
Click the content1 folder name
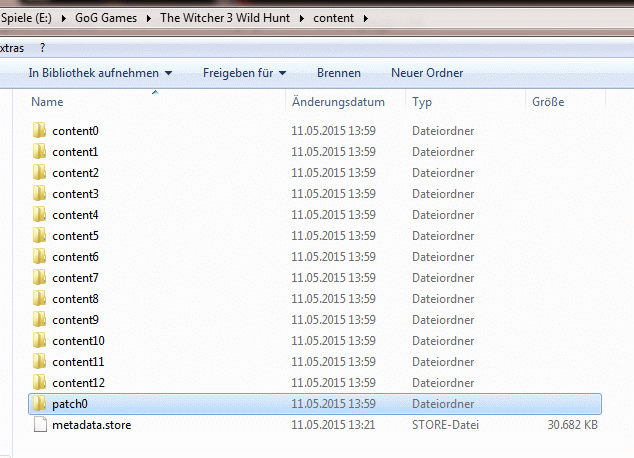coord(75,152)
